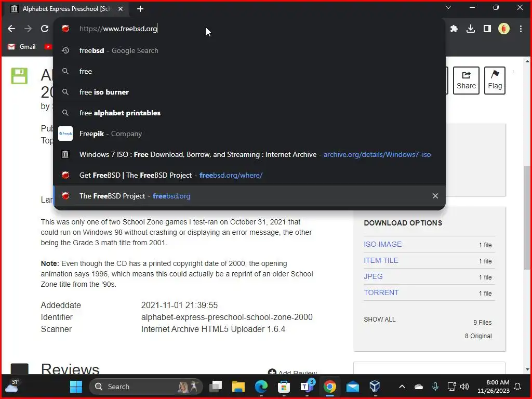Click the OneDrive cloud tray icon
Screen dimensions: 532x399
click(419, 387)
